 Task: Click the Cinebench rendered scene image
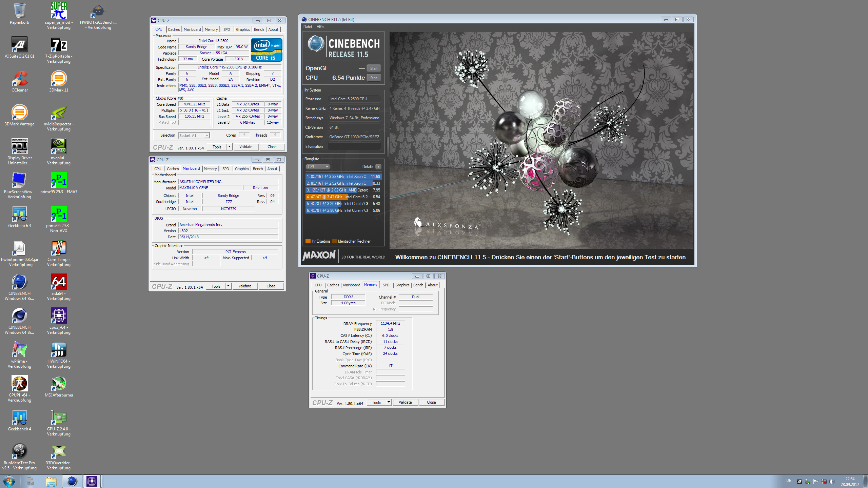click(x=541, y=141)
